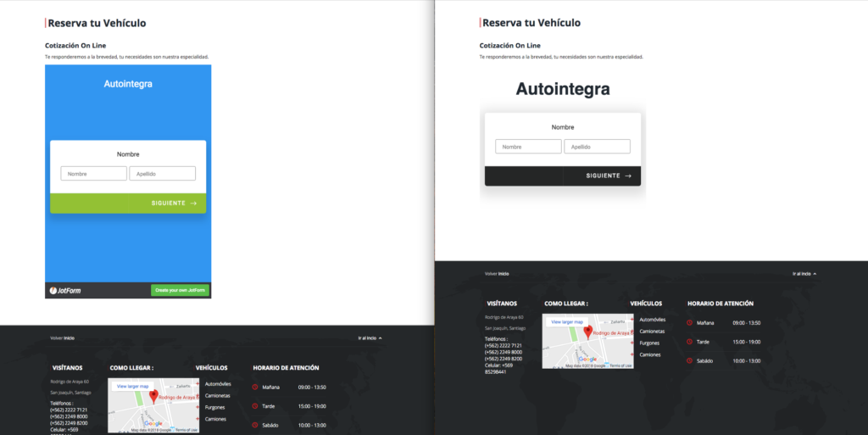Click (+562) 2222 7121 phone in right page
This screenshot has width=868, height=435.
click(x=504, y=345)
